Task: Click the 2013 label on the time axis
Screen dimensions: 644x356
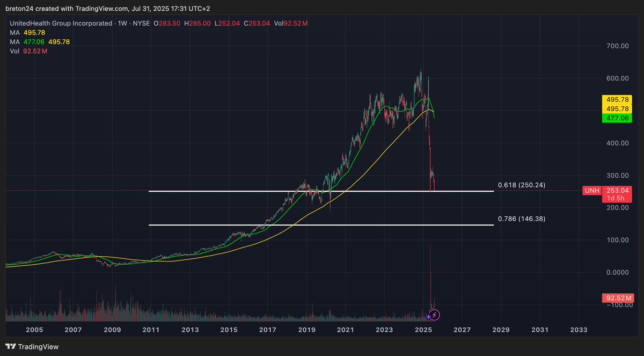Action: (189, 330)
